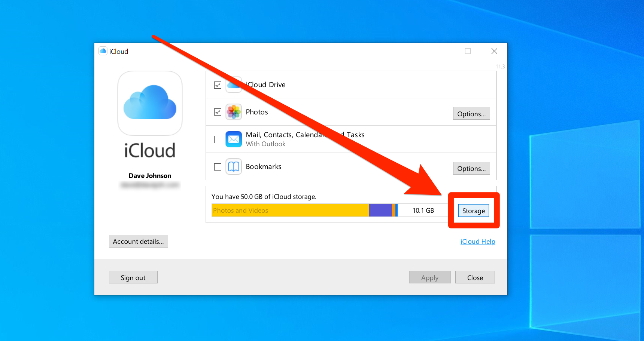
Task: Open the iCloud Help link
Action: click(x=478, y=242)
